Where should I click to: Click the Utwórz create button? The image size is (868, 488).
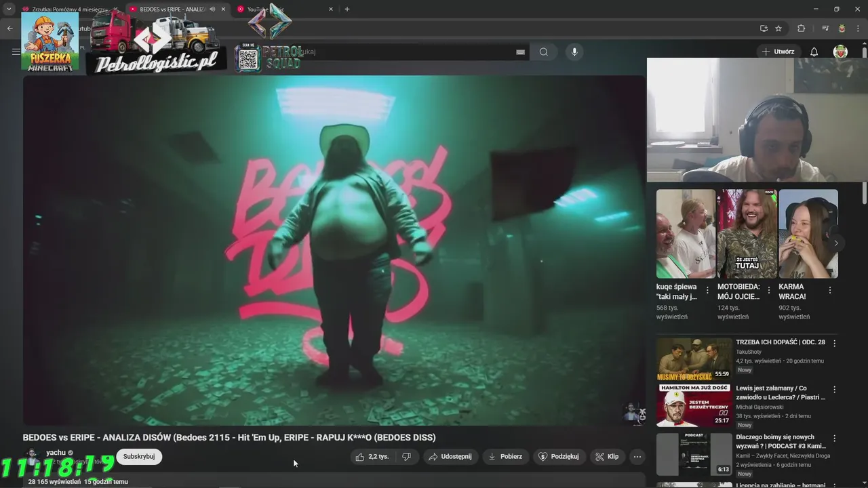click(778, 52)
